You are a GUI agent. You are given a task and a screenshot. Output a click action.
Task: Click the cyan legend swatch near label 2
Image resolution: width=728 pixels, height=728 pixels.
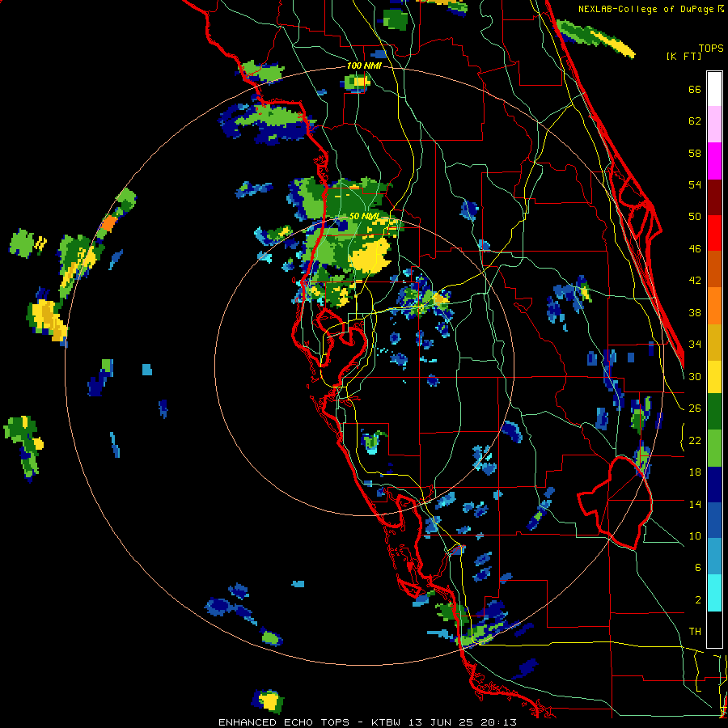click(x=714, y=594)
